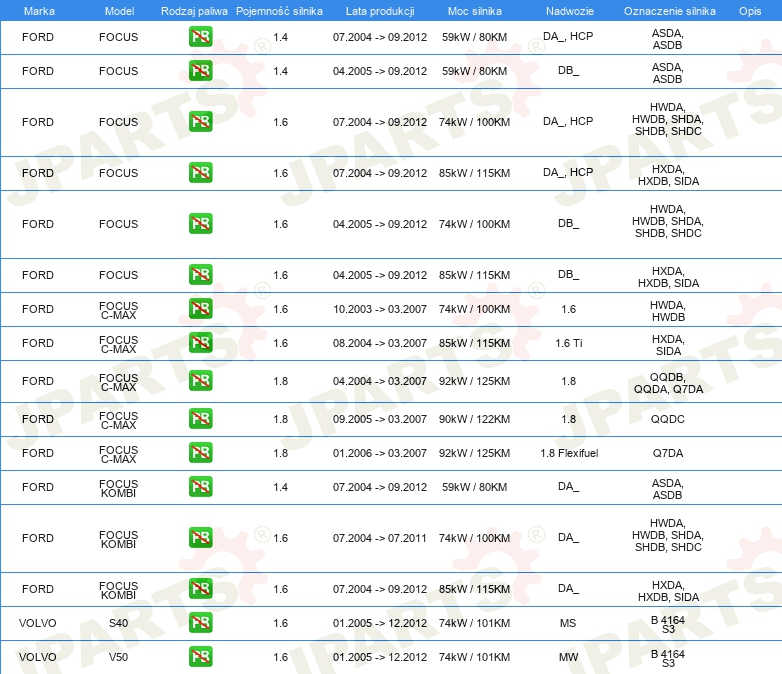The image size is (782, 674).
Task: Click fuel icon in Focus 1.6 100KM DA_, HCP row
Action: tap(200, 122)
